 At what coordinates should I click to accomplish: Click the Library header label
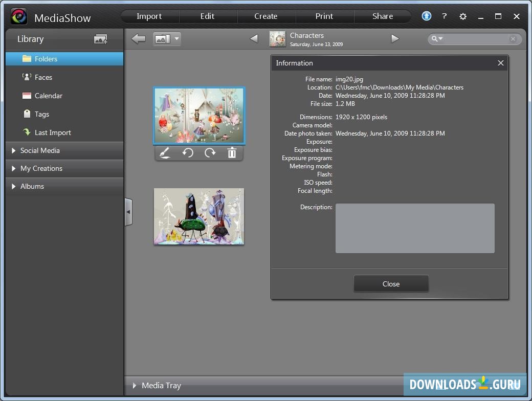tap(31, 39)
